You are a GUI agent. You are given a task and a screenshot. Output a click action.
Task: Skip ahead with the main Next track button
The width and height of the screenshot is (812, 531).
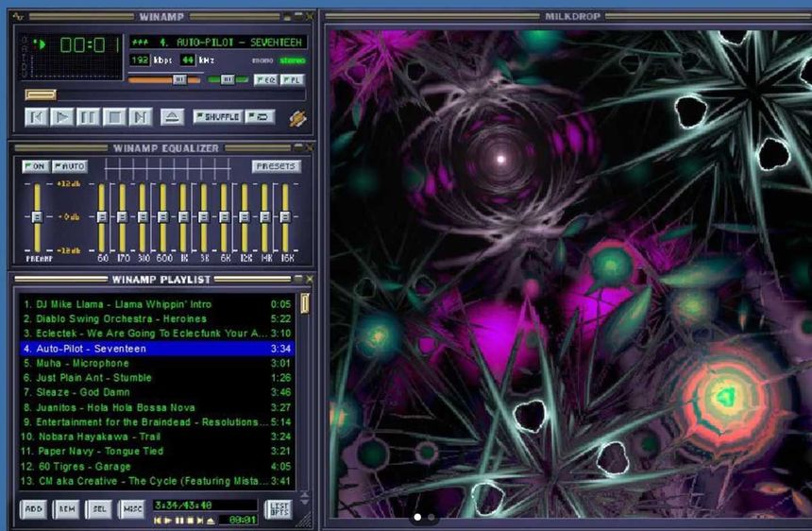[x=141, y=117]
